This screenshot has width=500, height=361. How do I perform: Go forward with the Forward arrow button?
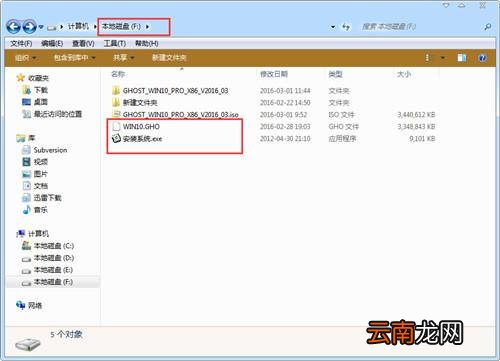click(x=29, y=27)
